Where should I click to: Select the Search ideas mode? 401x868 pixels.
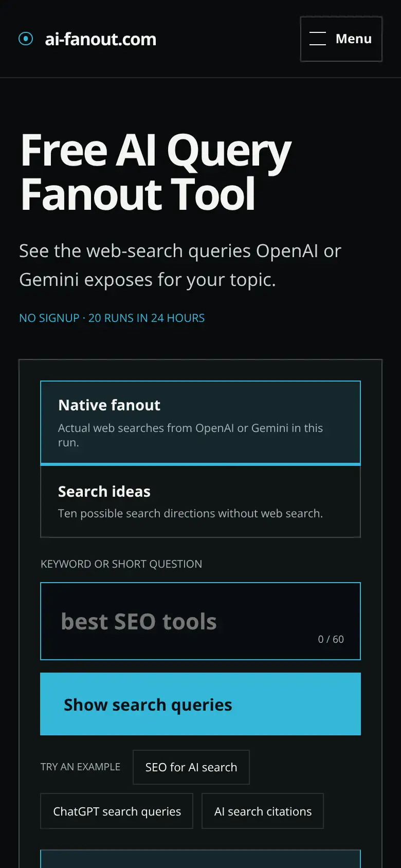click(x=200, y=502)
